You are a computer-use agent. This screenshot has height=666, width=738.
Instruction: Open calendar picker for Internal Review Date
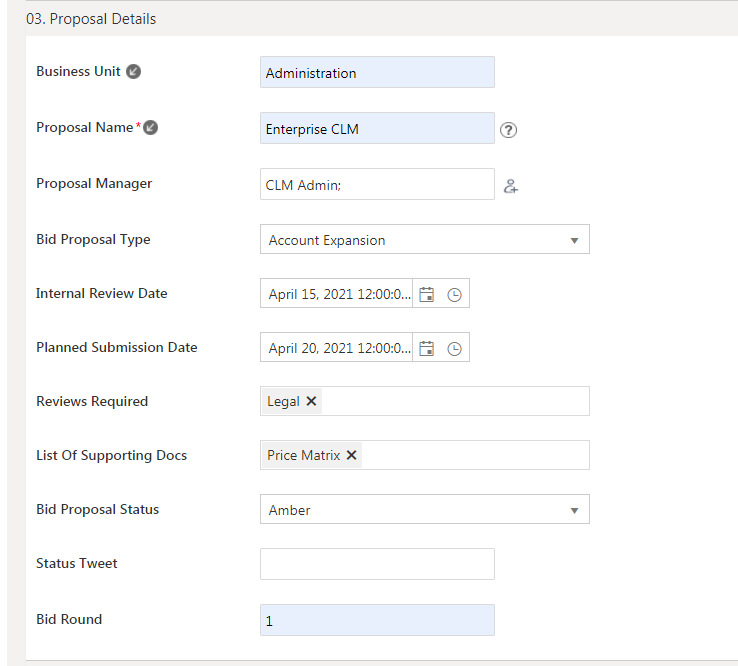point(427,294)
